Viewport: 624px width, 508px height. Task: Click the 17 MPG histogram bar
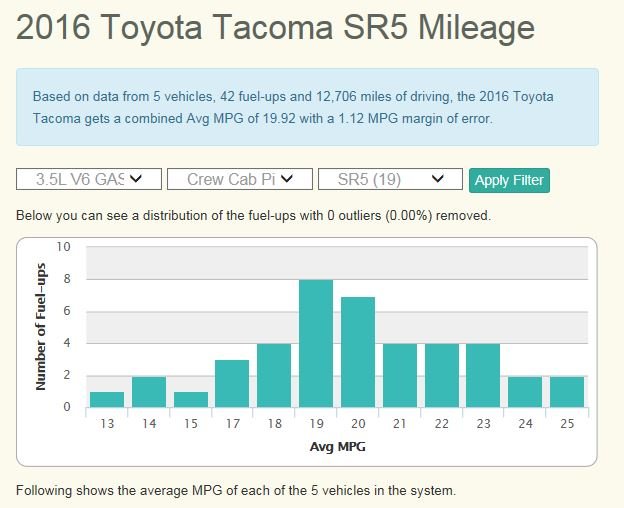pos(232,383)
